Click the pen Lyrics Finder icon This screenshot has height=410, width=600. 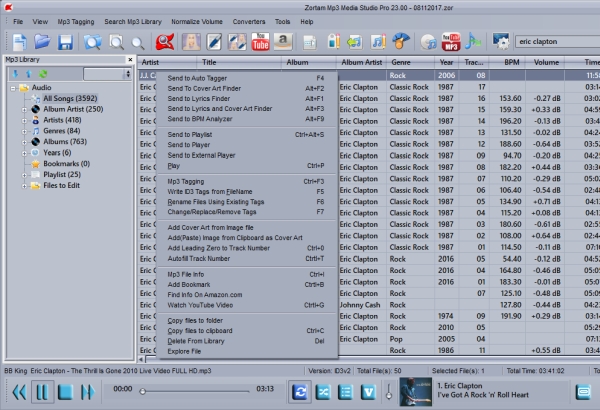pyautogui.click(x=214, y=42)
